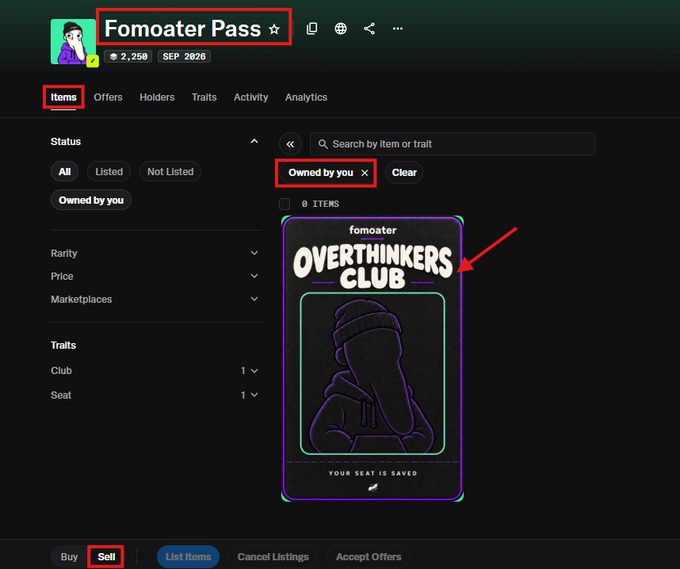Screen dimensions: 680x569
Task: Check the select all items checkbox
Action: 284,204
